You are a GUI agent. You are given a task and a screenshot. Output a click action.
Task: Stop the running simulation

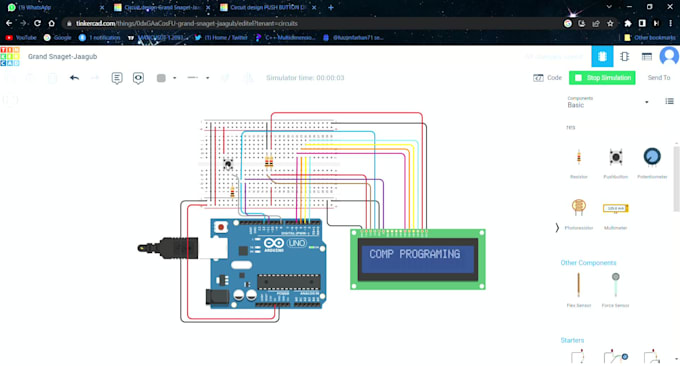click(x=602, y=78)
